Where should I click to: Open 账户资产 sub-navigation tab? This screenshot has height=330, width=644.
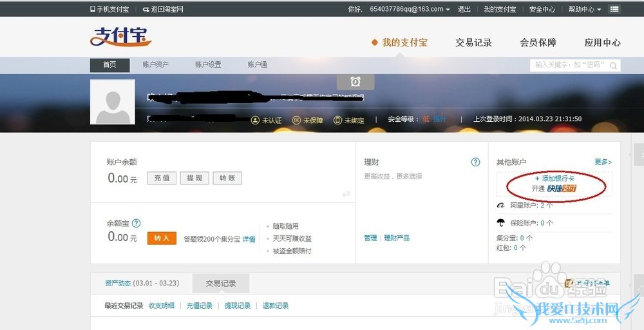[156, 64]
